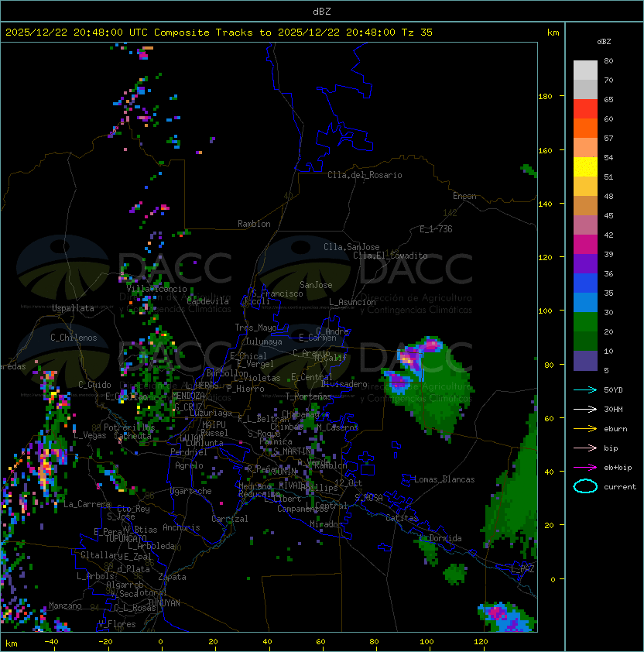Click the pink bip arrow in legend
This screenshot has height=652, width=644.
(x=585, y=448)
